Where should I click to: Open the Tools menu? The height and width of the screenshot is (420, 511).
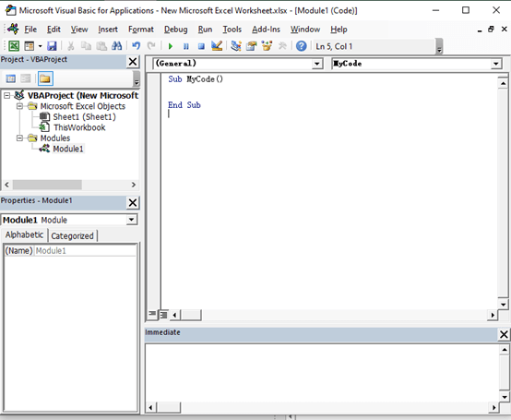pos(232,30)
